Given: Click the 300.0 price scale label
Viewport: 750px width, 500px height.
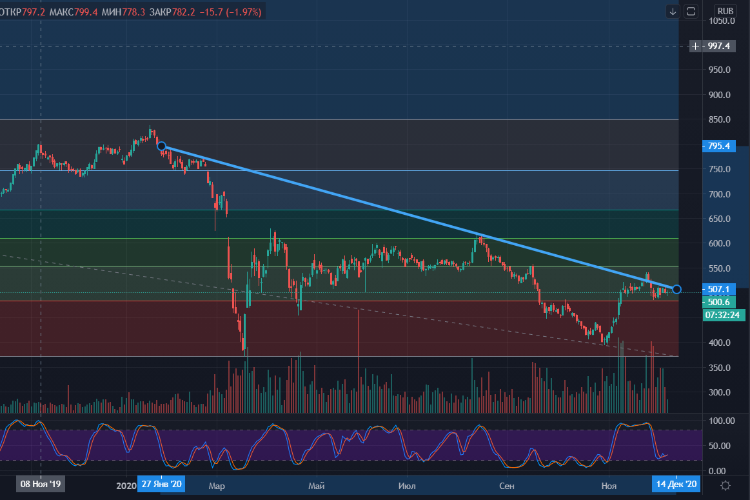Looking at the screenshot, I should tap(720, 392).
